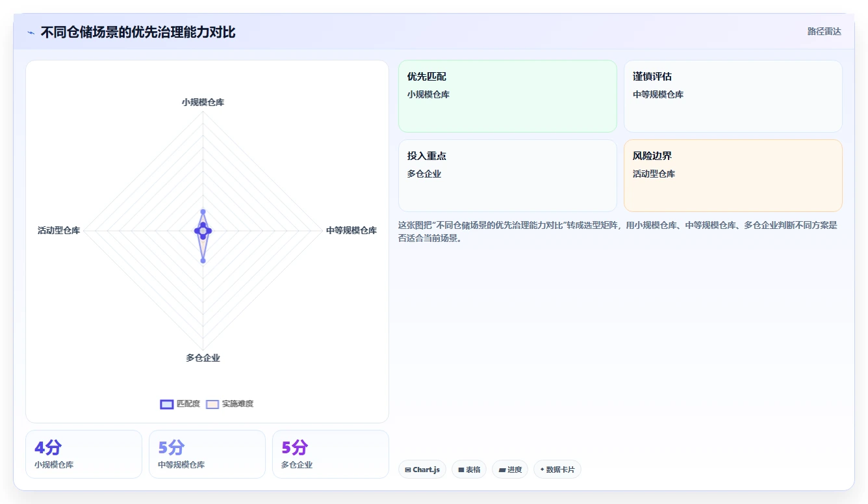Click the radar chart title 不同仓储场景的优先治理能力对比
868x504 pixels.
[x=138, y=32]
